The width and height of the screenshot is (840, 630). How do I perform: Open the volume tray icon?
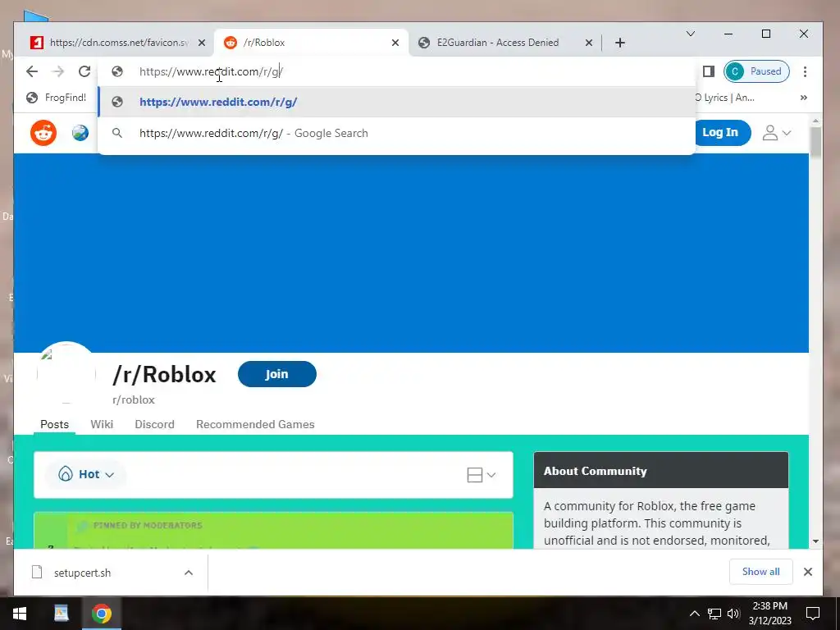[x=733, y=614]
